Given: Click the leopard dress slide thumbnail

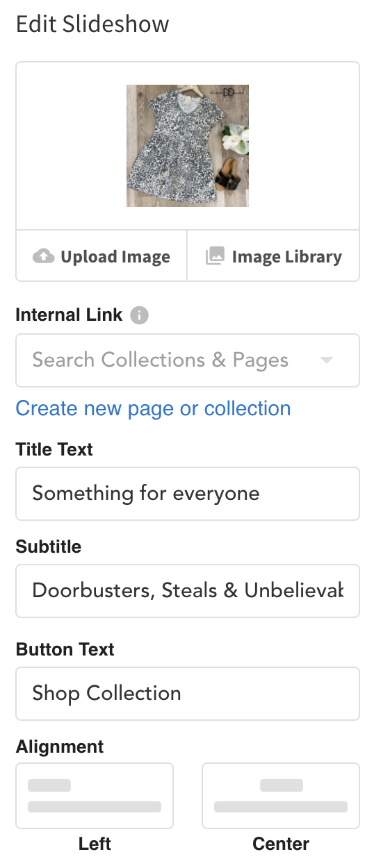Looking at the screenshot, I should 188,146.
